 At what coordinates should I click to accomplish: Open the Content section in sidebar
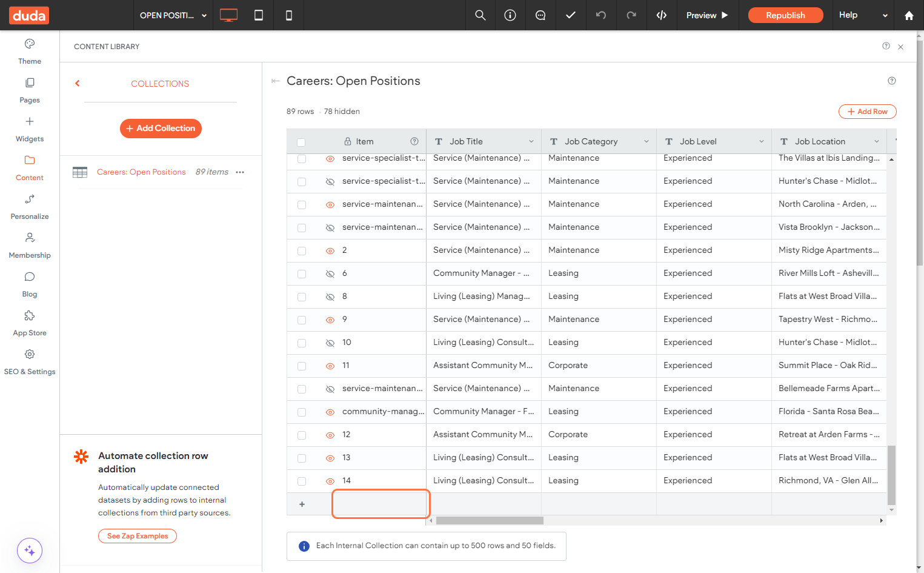pyautogui.click(x=30, y=168)
